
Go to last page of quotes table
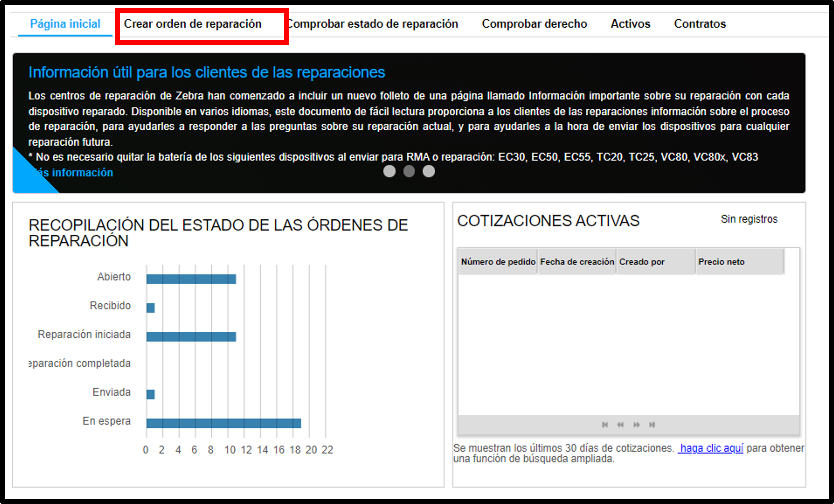(652, 424)
